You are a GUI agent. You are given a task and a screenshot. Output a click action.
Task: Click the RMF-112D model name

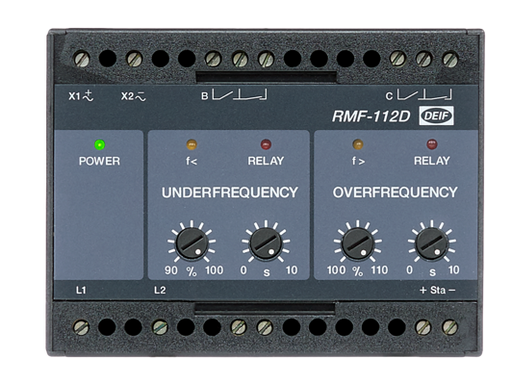371,116
